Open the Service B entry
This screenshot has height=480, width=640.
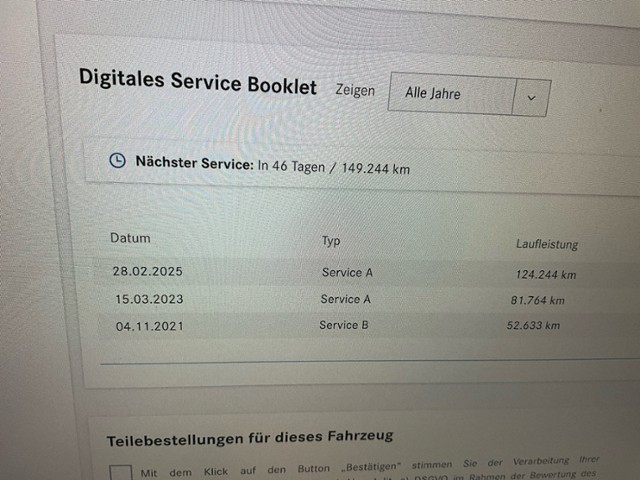(344, 325)
